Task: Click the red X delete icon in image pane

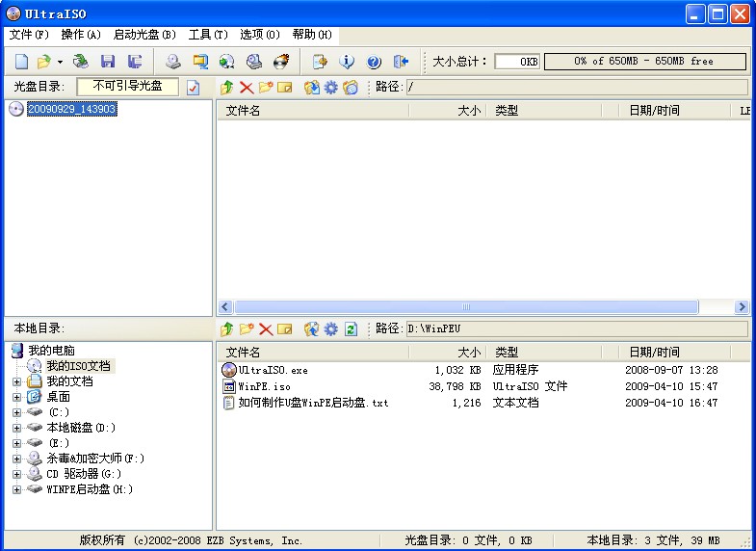Action: click(247, 88)
